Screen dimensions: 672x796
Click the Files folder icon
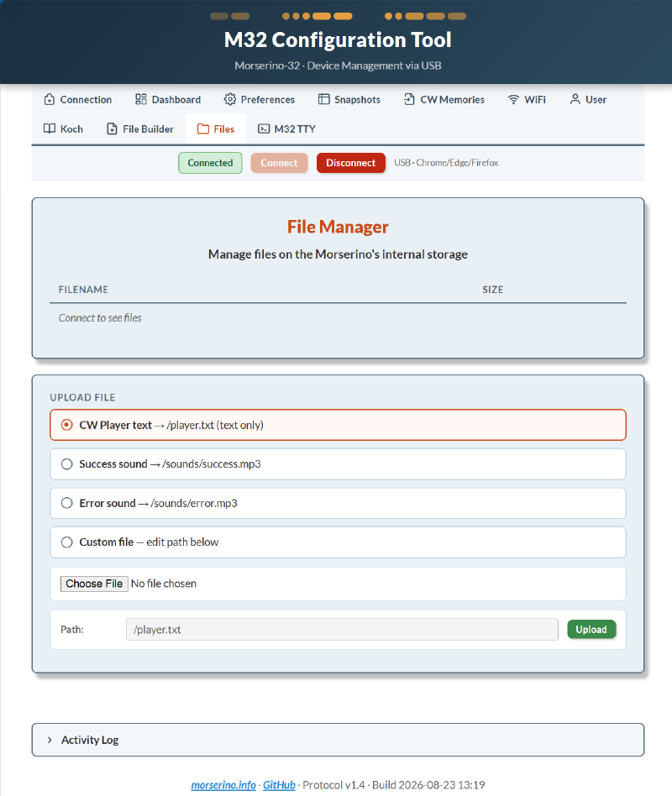[203, 129]
